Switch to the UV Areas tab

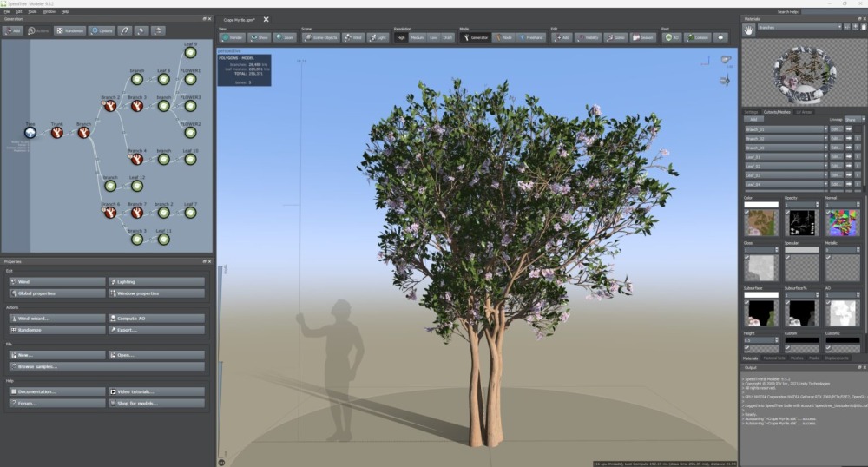click(x=804, y=112)
